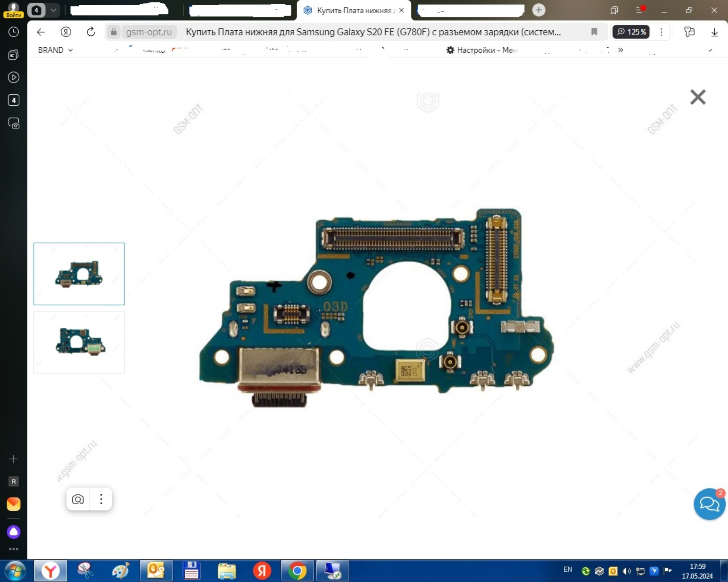
Task: Open a new tab with plus button
Action: point(539,10)
